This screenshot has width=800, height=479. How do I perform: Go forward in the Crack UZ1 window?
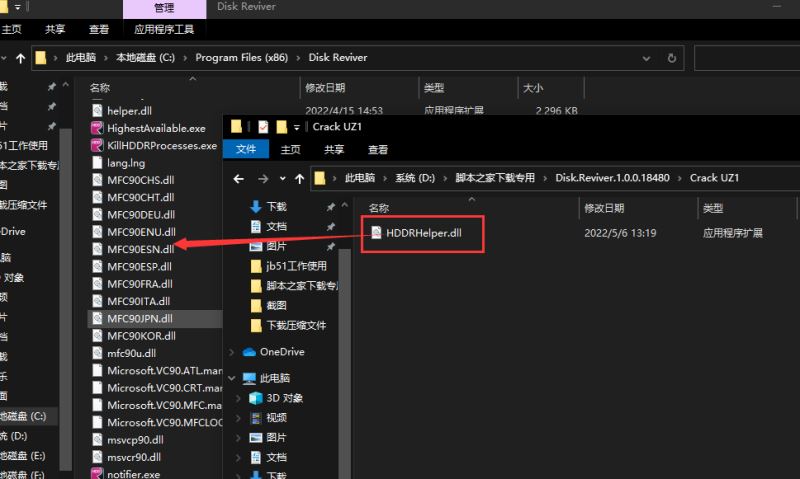click(263, 179)
